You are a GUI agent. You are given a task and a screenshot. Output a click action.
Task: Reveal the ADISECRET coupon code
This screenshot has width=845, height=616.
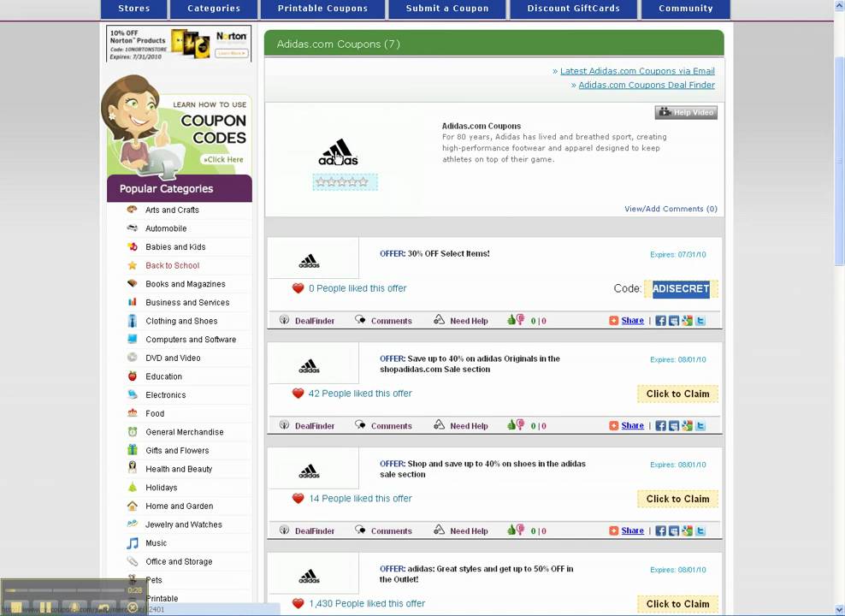[x=681, y=289]
